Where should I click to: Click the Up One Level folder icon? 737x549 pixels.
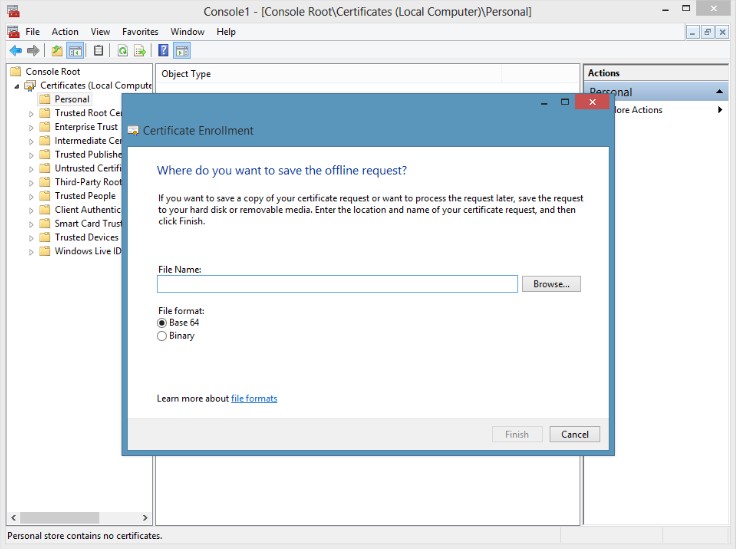[x=57, y=50]
